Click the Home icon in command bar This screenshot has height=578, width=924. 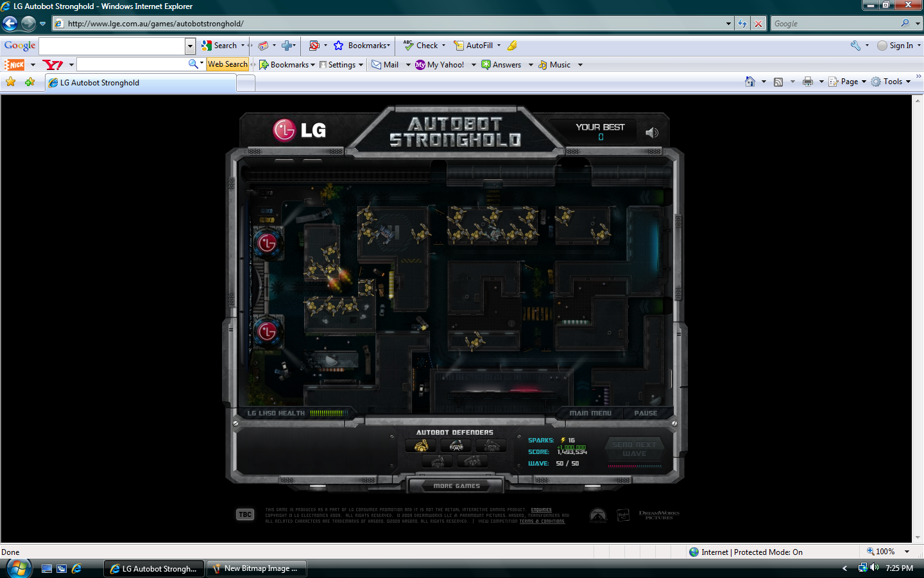[x=749, y=82]
